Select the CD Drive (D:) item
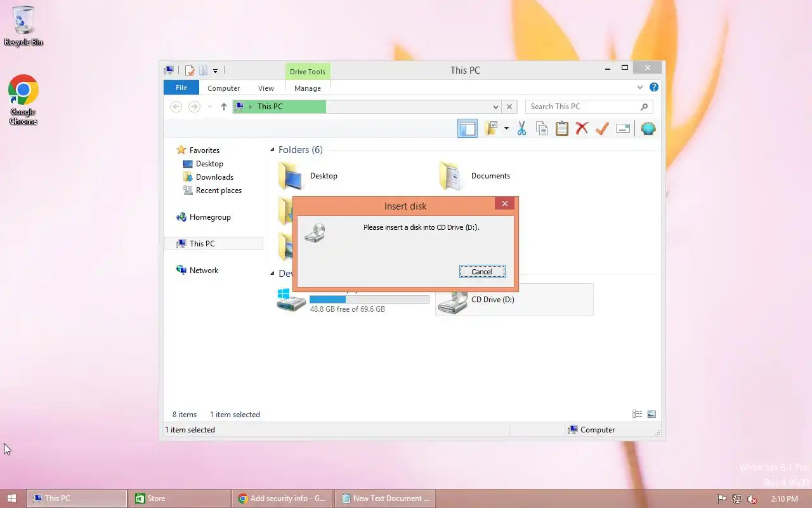This screenshot has height=508, width=812. (514, 300)
